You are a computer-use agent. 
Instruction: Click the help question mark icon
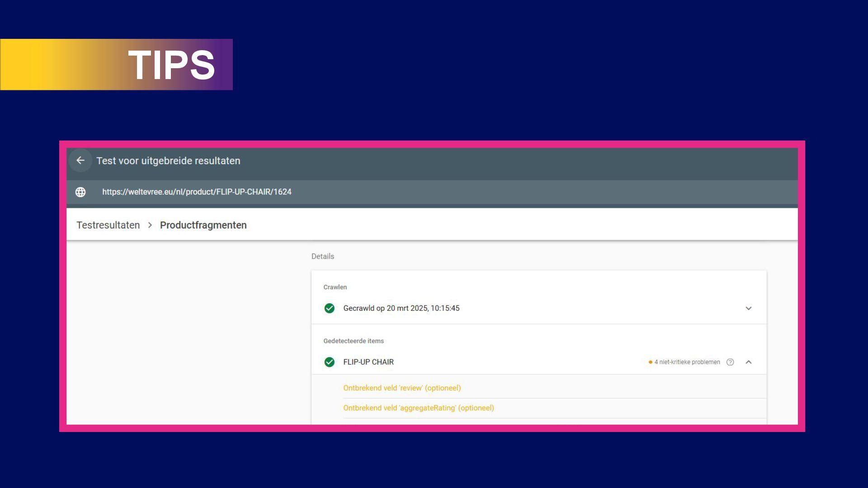tap(730, 362)
